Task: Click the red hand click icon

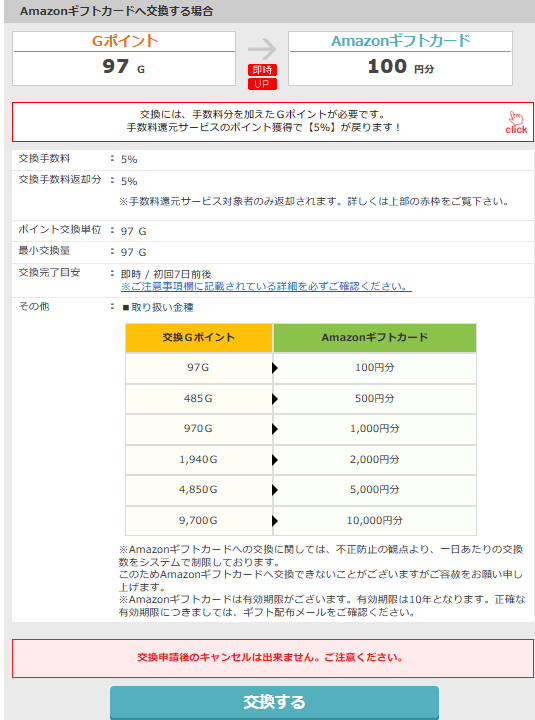Action: pos(516,123)
